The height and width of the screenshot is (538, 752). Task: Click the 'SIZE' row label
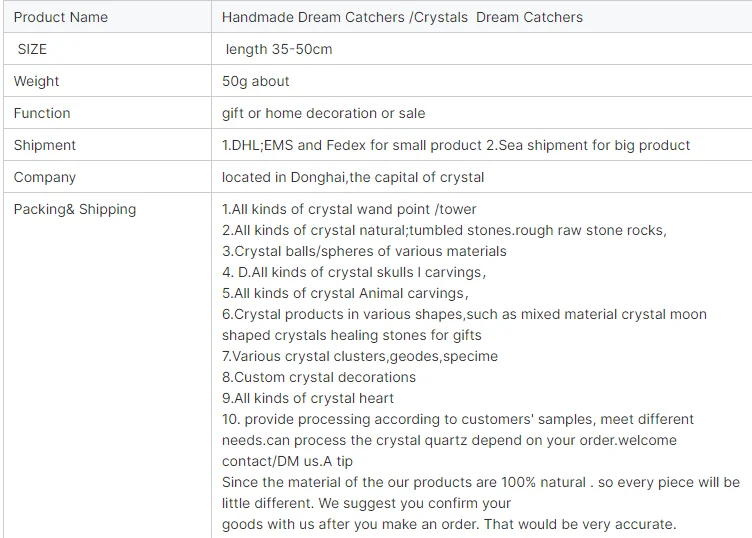32,49
